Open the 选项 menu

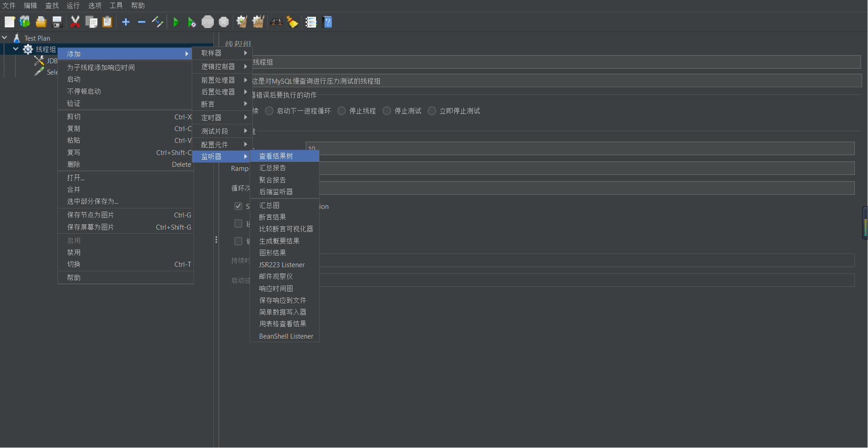click(x=94, y=5)
